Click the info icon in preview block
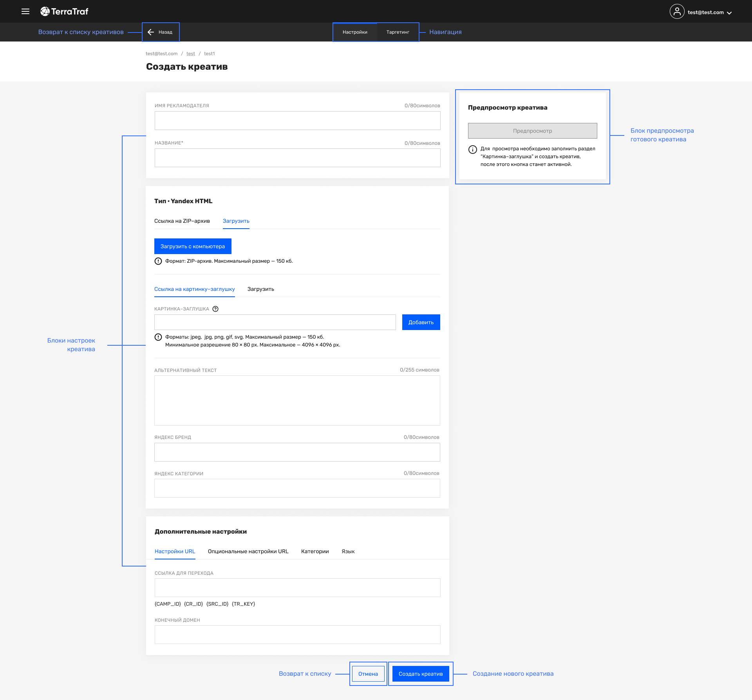Image resolution: width=752 pixels, height=700 pixels. [x=473, y=149]
